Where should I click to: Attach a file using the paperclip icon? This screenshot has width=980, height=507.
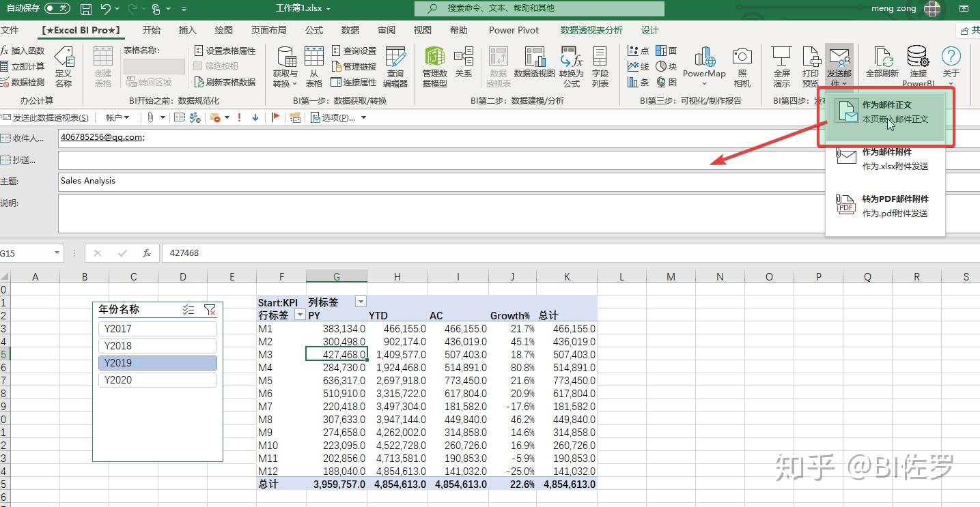point(152,117)
